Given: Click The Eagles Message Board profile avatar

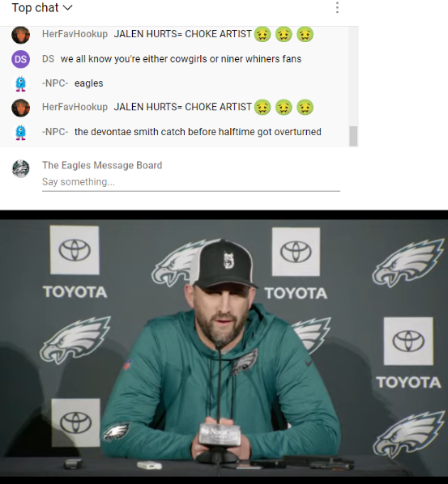Looking at the screenshot, I should coord(21,168).
